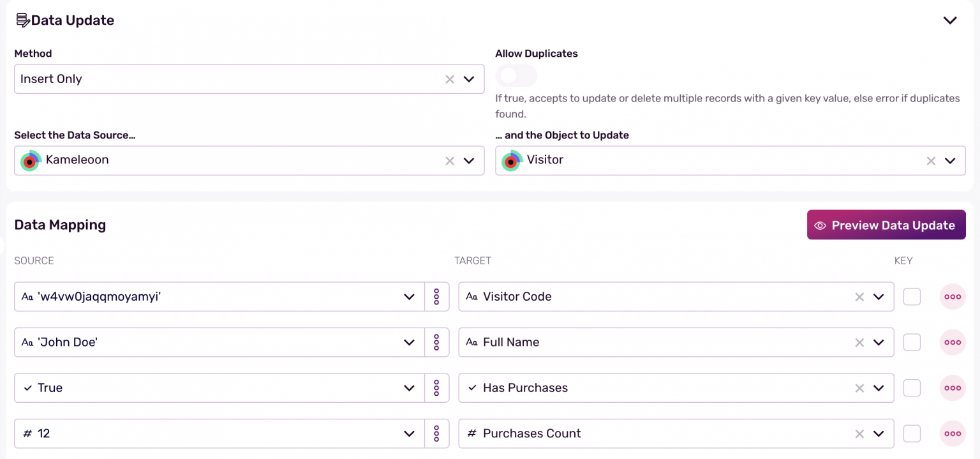Viewport: 980px width, 459px height.
Task: Check the Key box for Visitor Code
Action: (x=912, y=297)
